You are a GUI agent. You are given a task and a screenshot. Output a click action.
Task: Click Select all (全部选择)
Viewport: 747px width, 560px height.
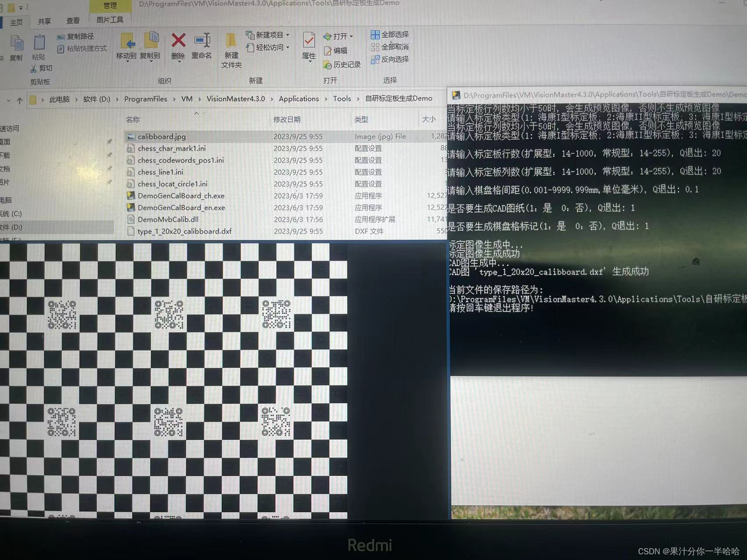(390, 34)
